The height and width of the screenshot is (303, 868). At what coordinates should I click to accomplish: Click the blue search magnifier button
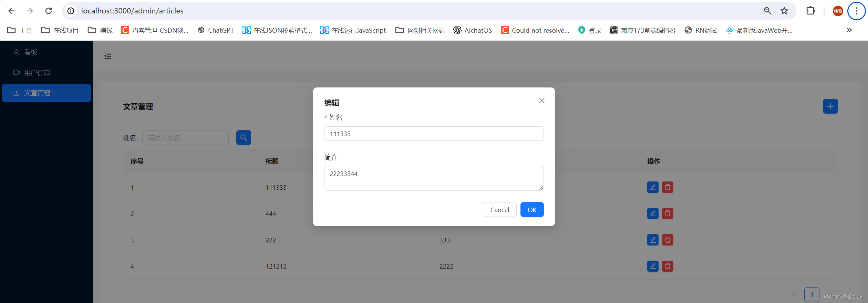click(244, 138)
